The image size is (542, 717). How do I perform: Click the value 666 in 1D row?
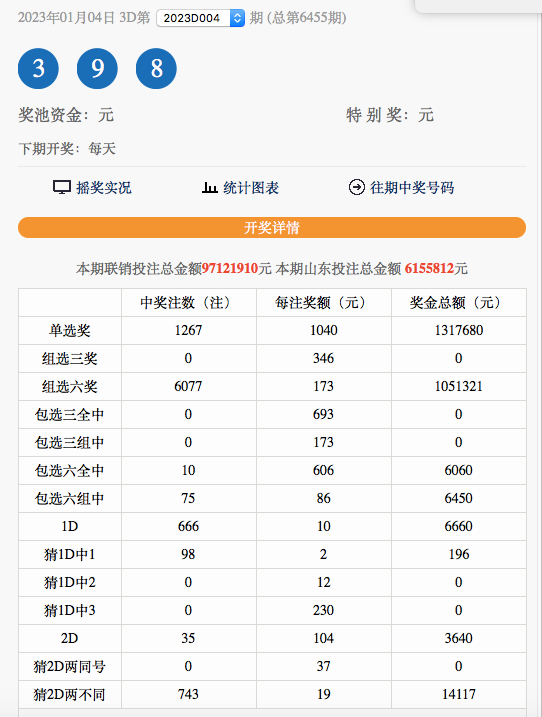[188, 526]
